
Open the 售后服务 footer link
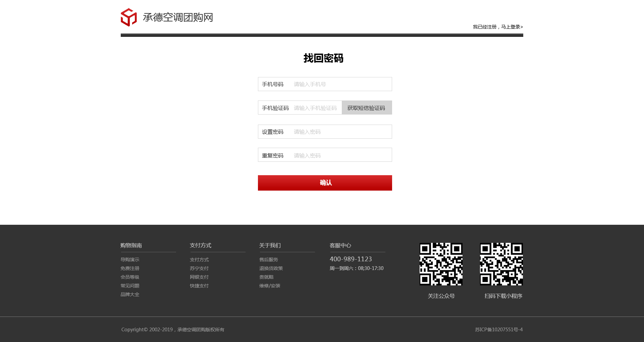(x=269, y=260)
